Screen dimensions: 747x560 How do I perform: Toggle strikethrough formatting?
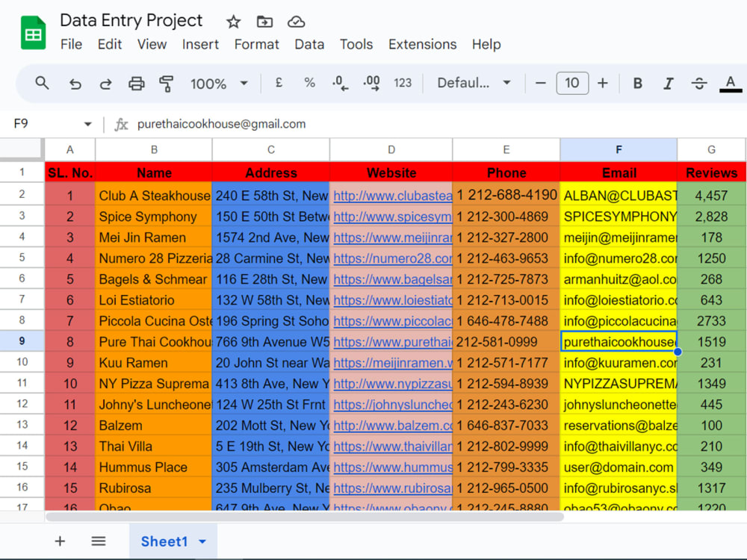699,84
